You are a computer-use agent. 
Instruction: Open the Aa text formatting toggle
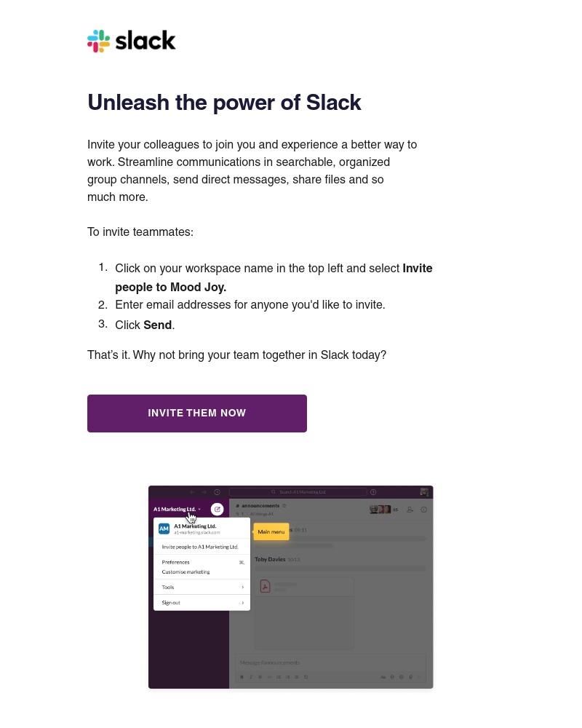tap(383, 677)
